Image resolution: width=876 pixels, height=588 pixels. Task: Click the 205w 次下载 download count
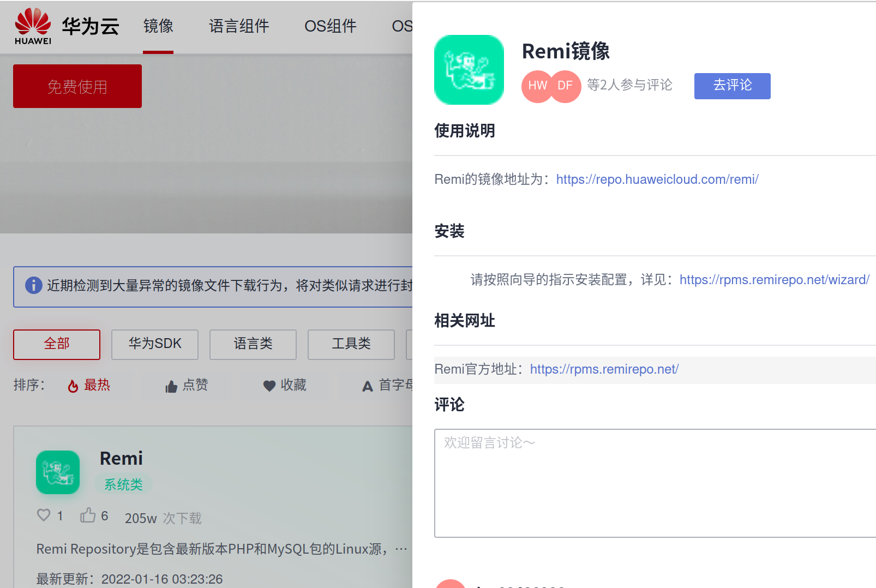163,518
